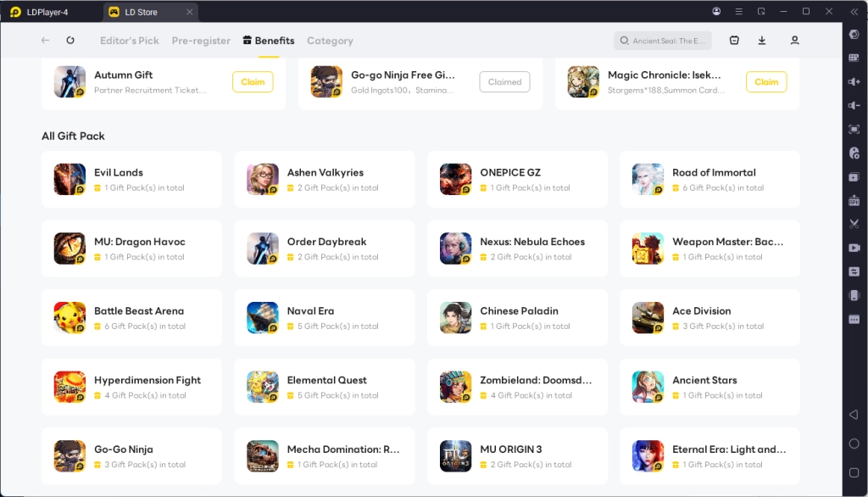Open the hamburger menu in title bar
868x497 pixels.
point(739,12)
